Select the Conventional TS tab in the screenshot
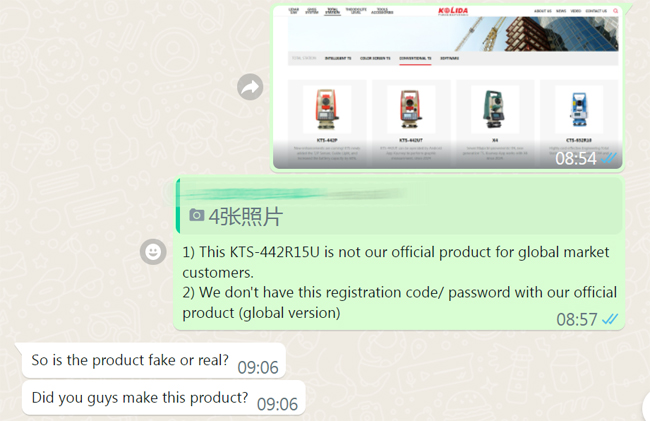Viewport: 650px width, 421px height. pyautogui.click(x=415, y=58)
